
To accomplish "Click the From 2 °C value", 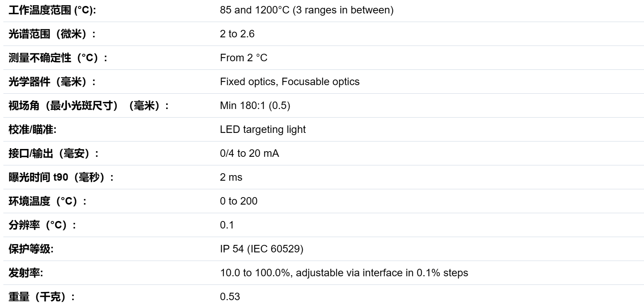I will pos(244,58).
